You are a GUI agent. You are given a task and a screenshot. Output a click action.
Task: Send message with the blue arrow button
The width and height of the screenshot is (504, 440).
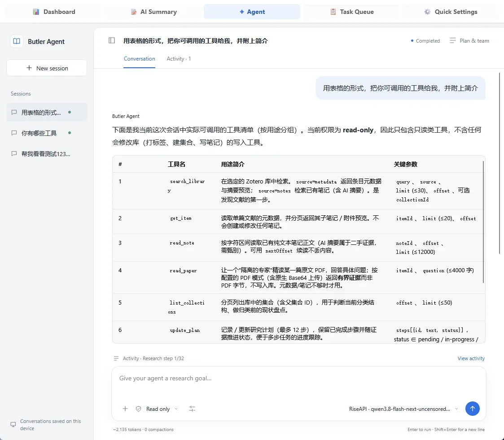tap(472, 409)
